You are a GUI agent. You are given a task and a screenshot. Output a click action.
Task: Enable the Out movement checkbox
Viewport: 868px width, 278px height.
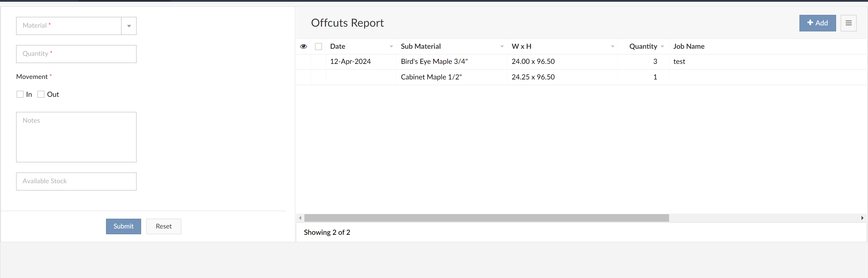(x=41, y=94)
